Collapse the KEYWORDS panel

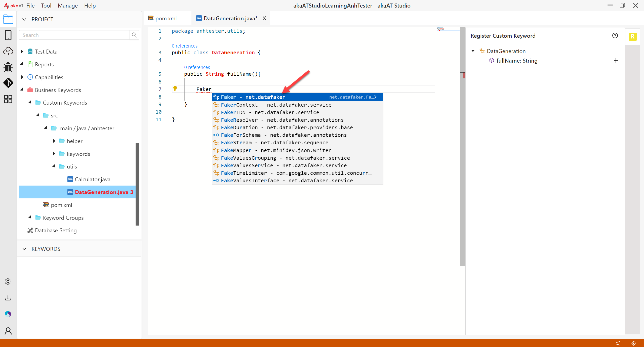[x=24, y=249]
